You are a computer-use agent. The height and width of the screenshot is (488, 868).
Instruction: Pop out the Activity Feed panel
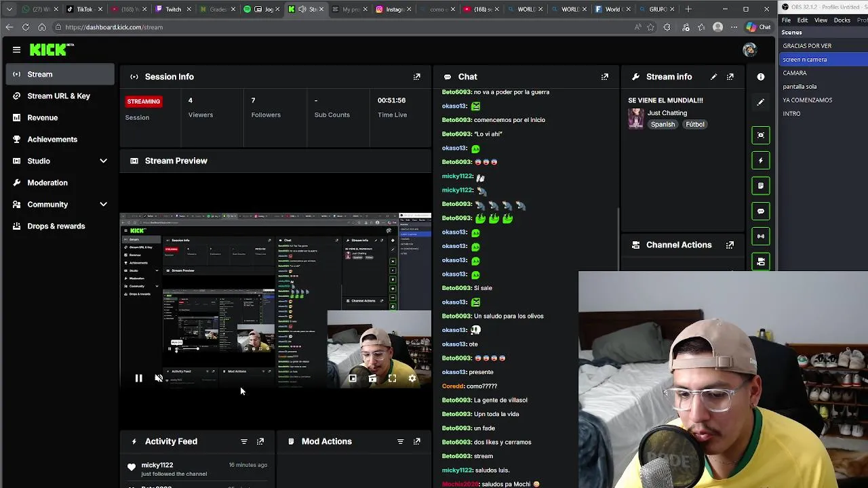(260, 441)
